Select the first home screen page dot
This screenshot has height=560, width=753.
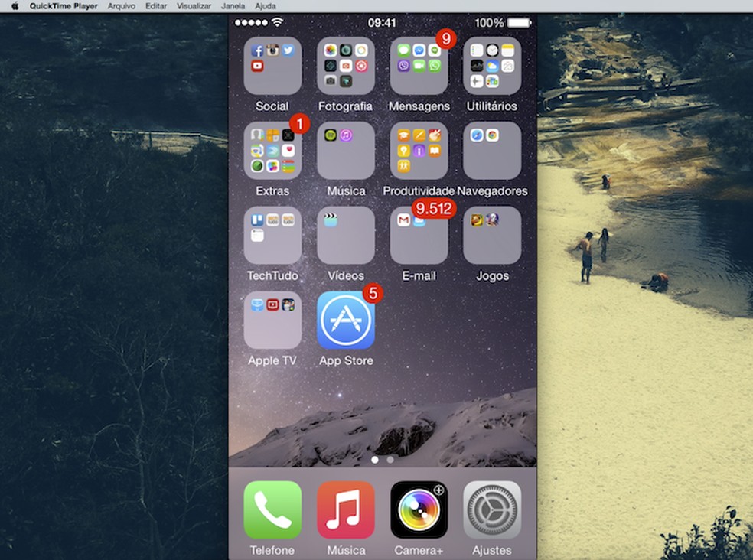pyautogui.click(x=375, y=460)
